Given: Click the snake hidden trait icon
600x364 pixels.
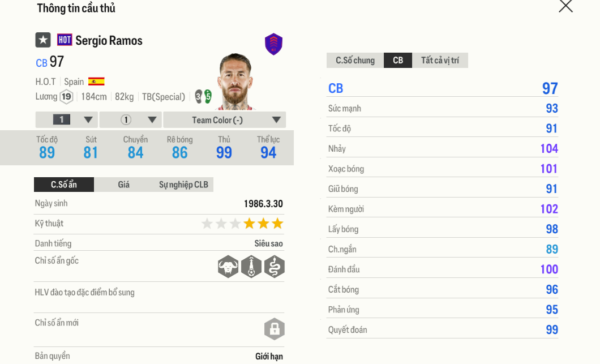Looking at the screenshot, I should 275,267.
